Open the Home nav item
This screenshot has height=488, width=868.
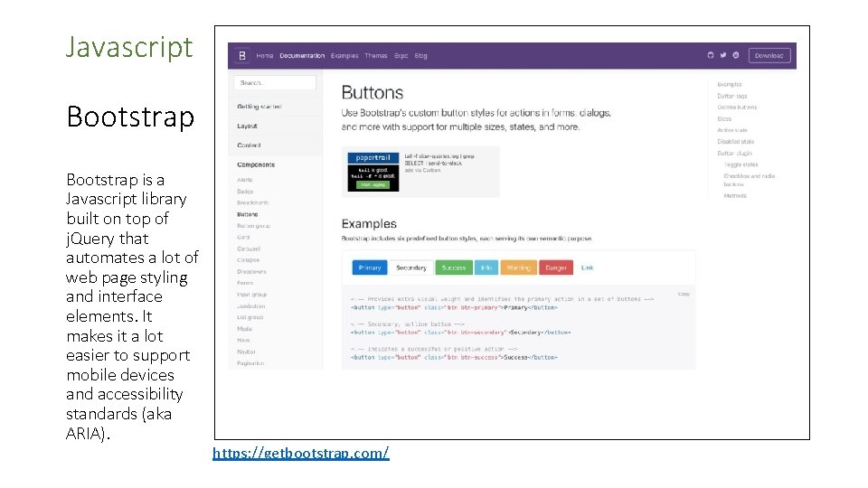264,56
